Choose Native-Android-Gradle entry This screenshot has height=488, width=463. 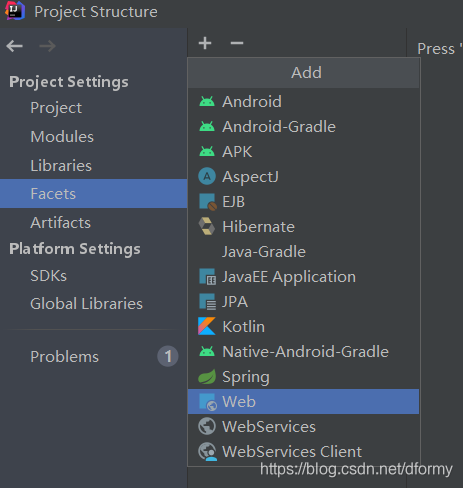tap(303, 351)
